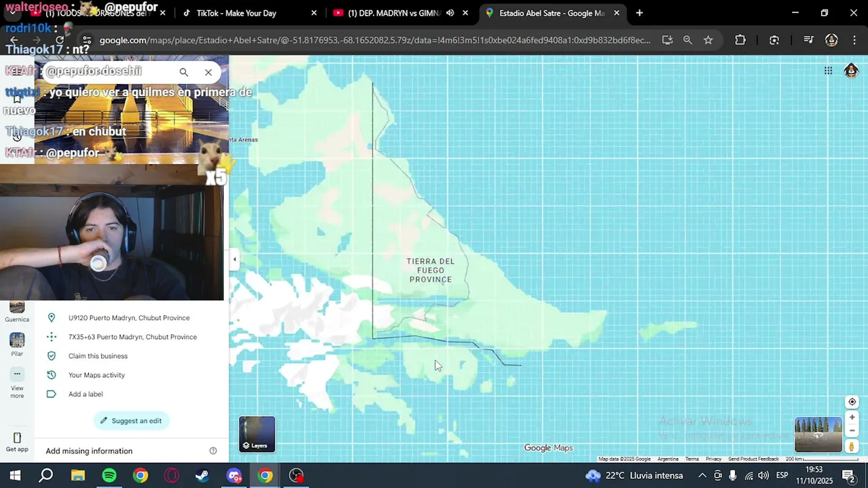The height and width of the screenshot is (488, 868).
Task: Close the TikTok tab
Action: (x=314, y=13)
